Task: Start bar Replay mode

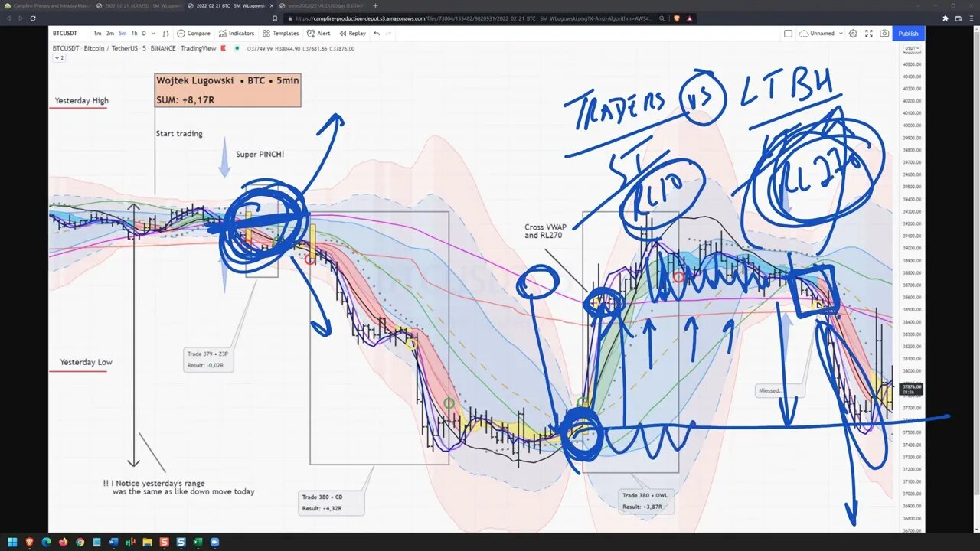Action: 352,34
